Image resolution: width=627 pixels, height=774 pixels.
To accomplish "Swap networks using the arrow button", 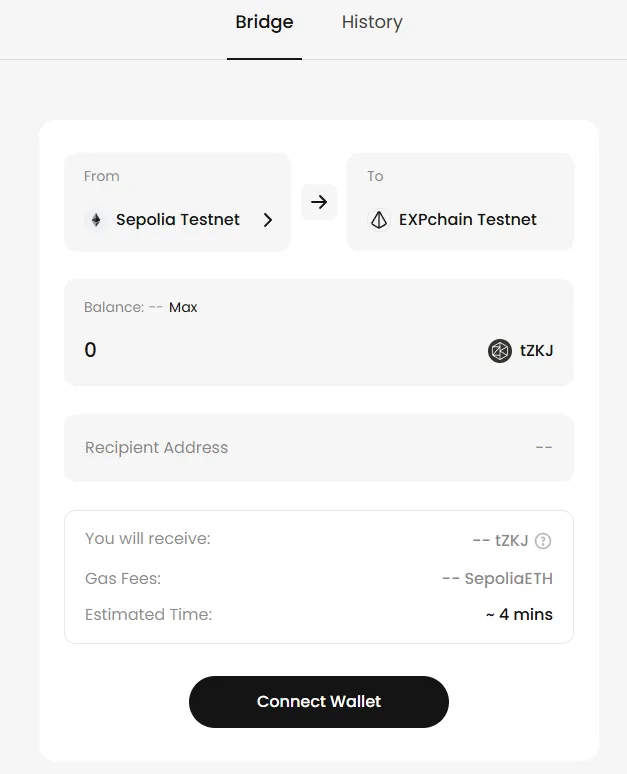I will 319,202.
